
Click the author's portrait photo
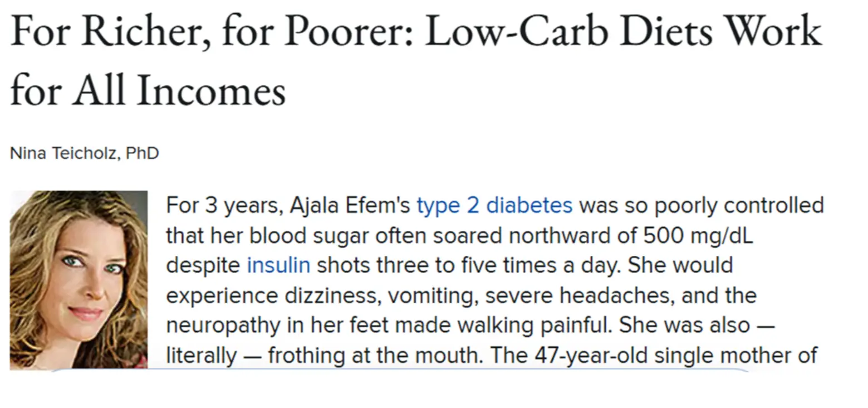coord(79,279)
